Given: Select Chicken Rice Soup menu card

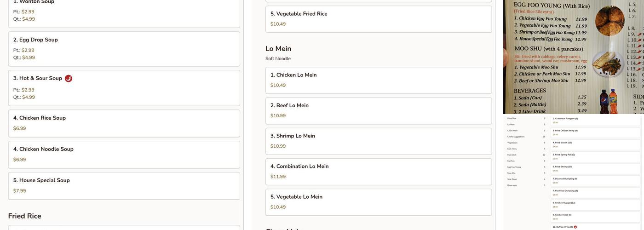Looking at the screenshot, I should click(x=124, y=123).
